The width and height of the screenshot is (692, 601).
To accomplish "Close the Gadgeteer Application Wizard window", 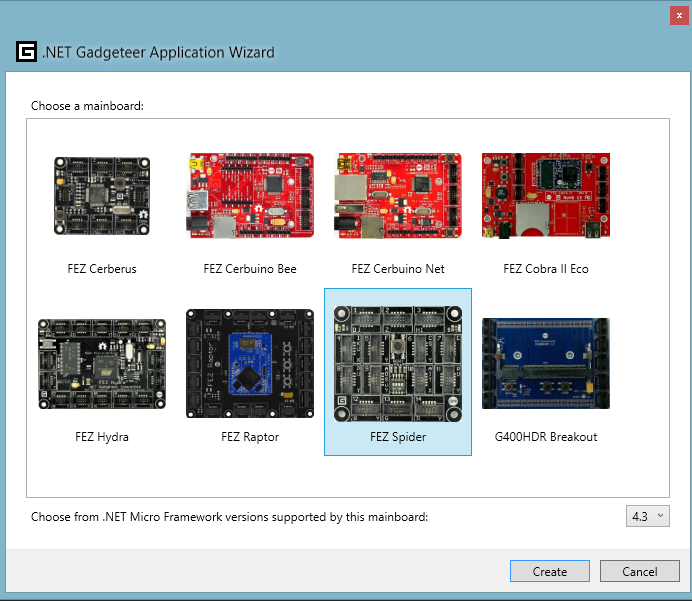I will 679,15.
